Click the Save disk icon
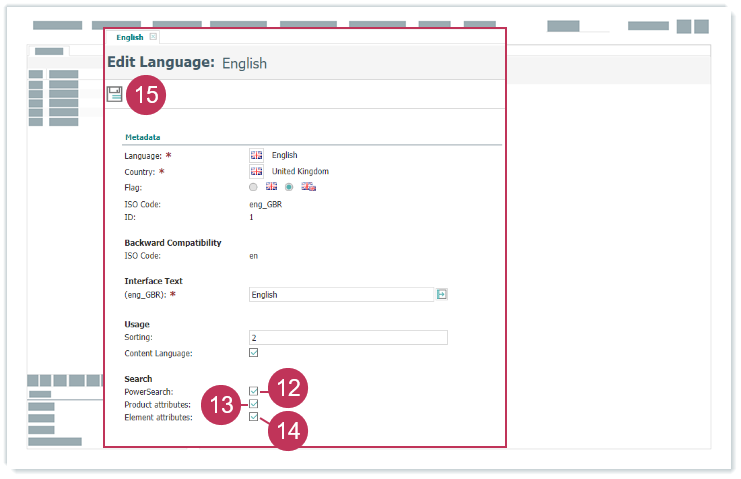This screenshot has width=741, height=479. [x=115, y=94]
